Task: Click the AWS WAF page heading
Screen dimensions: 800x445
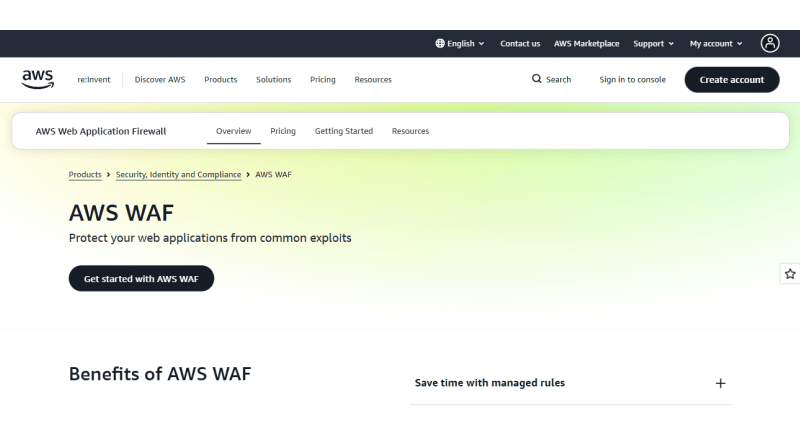Action: click(121, 213)
